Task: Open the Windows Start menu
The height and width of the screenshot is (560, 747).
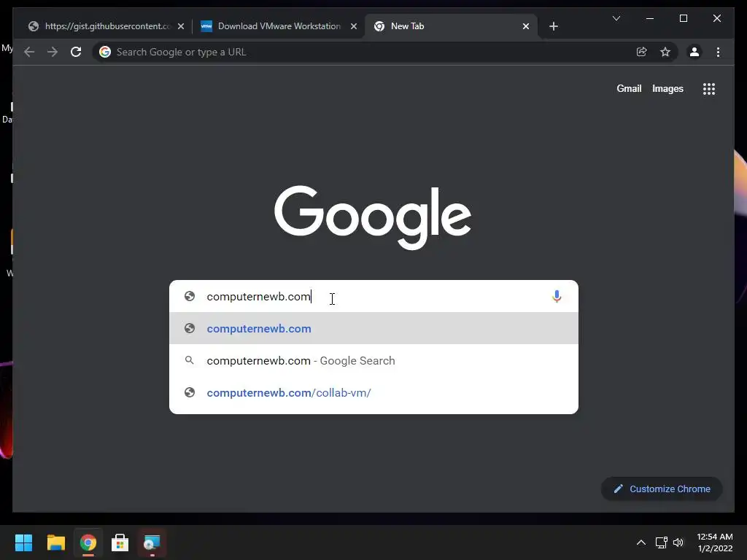Action: [x=23, y=542]
